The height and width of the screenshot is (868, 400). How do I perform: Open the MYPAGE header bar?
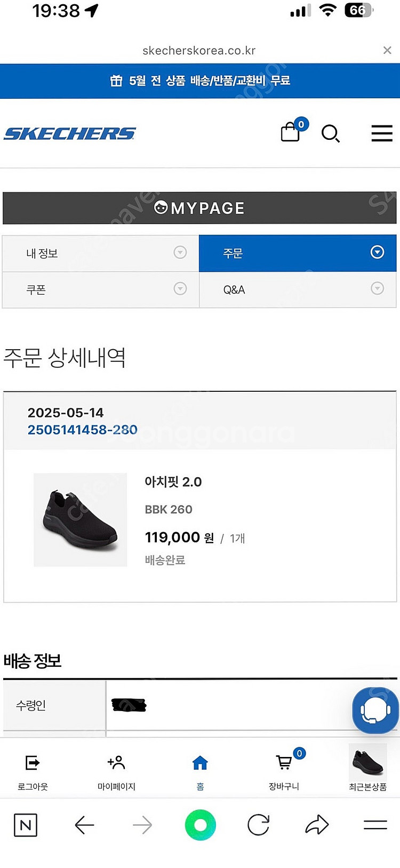tap(199, 208)
